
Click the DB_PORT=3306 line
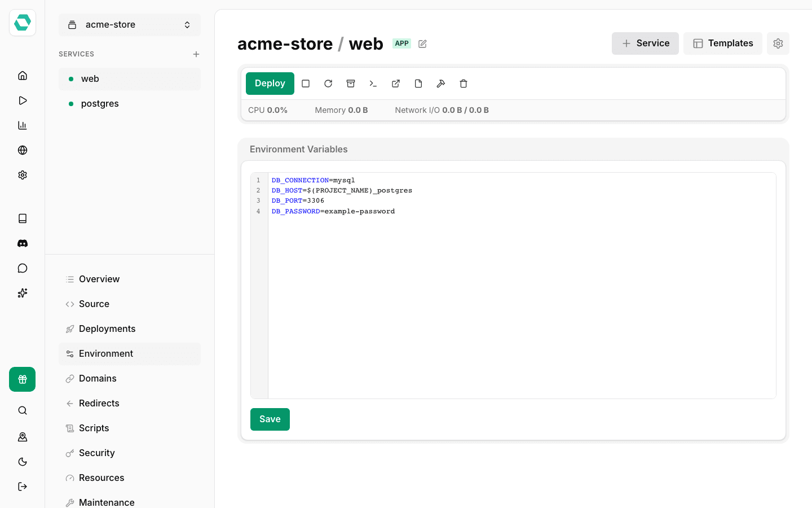point(298,201)
